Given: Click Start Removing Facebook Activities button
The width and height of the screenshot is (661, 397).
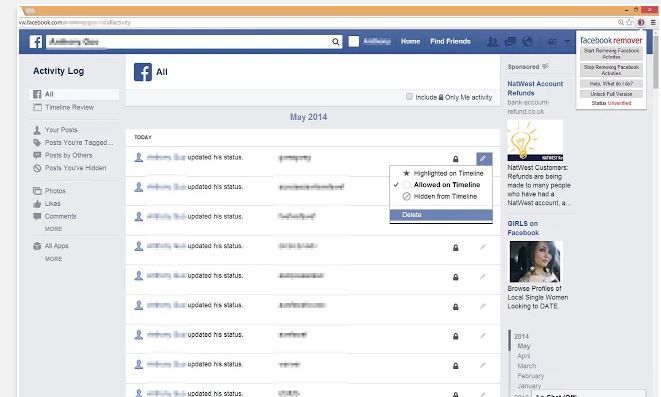Looking at the screenshot, I should (x=611, y=54).
